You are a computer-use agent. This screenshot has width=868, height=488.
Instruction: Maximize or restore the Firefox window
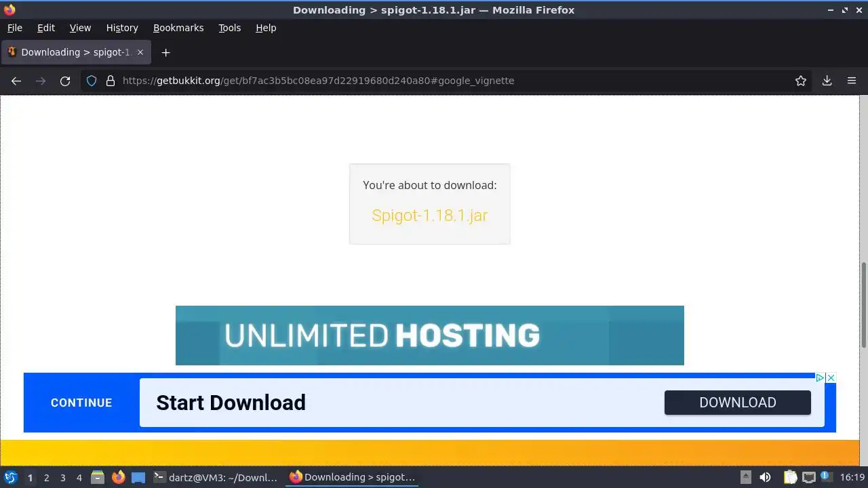point(845,10)
